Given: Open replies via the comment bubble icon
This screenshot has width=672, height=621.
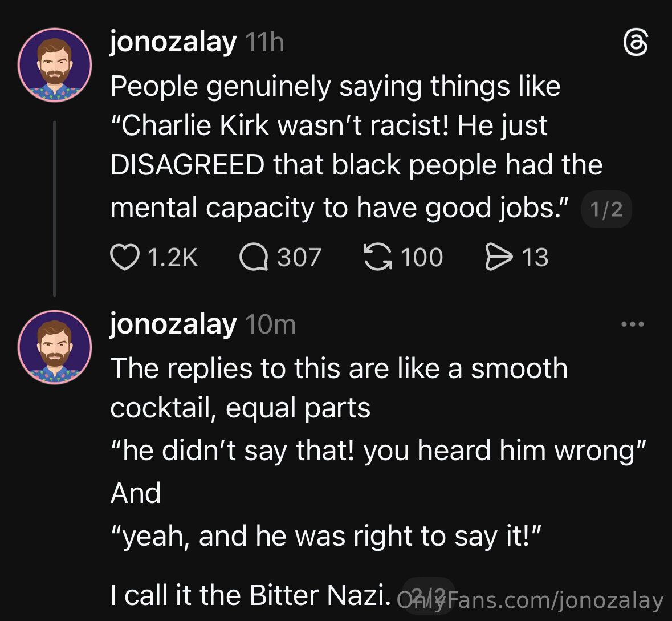Looking at the screenshot, I should 253,258.
